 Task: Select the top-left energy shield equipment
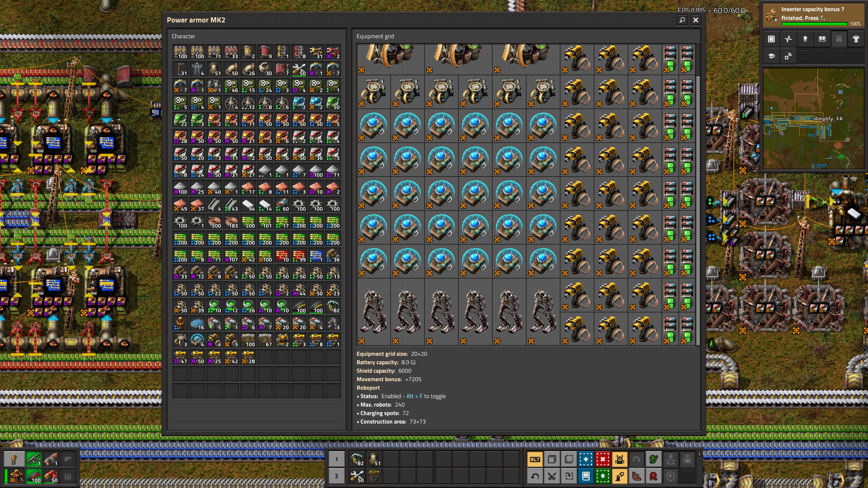(373, 126)
